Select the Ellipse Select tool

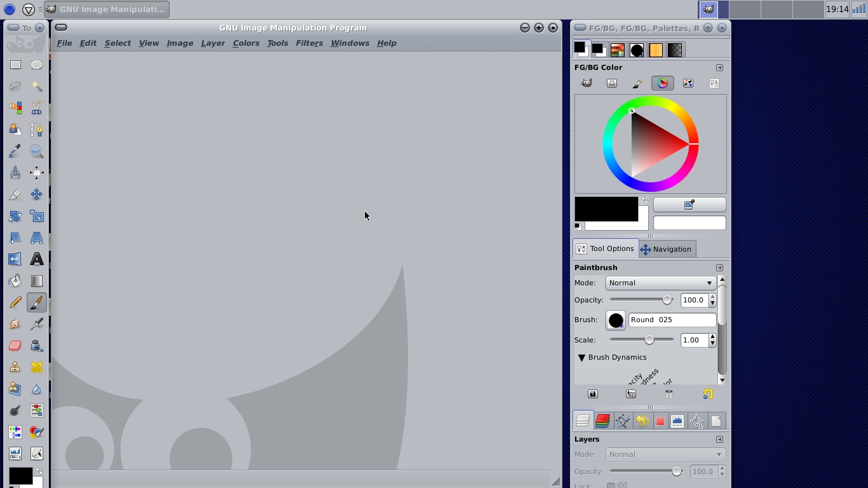(x=37, y=65)
